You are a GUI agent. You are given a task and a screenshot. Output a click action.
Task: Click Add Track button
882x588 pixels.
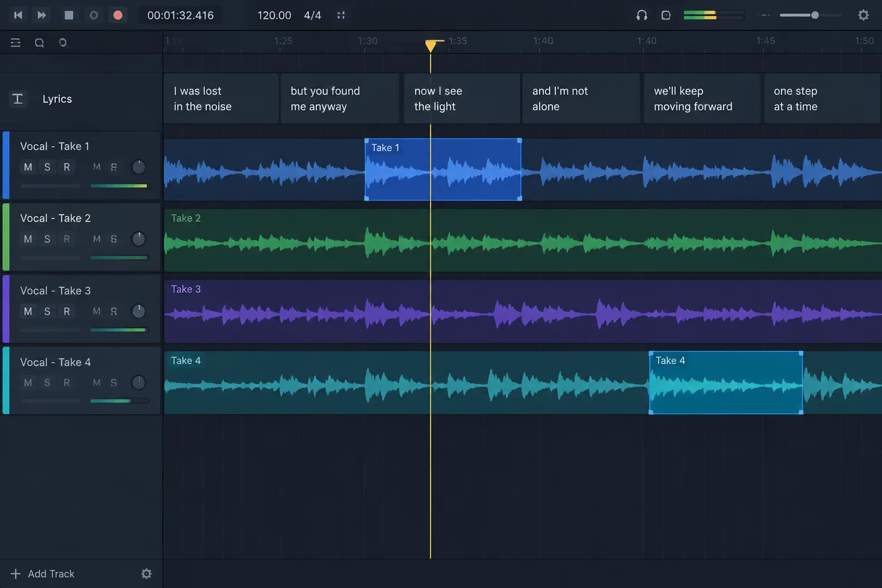click(42, 574)
